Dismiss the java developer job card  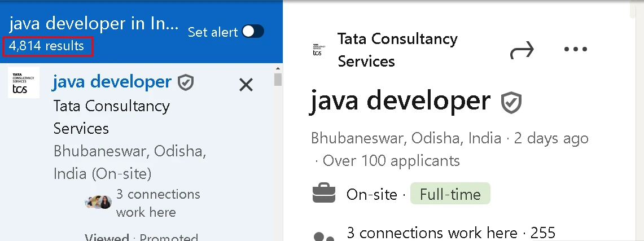(246, 85)
